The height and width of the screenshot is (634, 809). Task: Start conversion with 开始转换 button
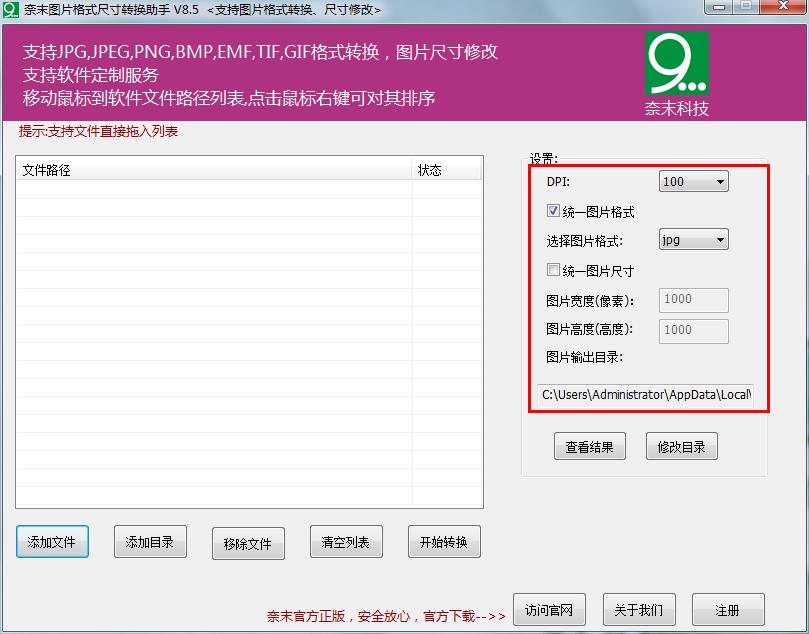point(444,542)
